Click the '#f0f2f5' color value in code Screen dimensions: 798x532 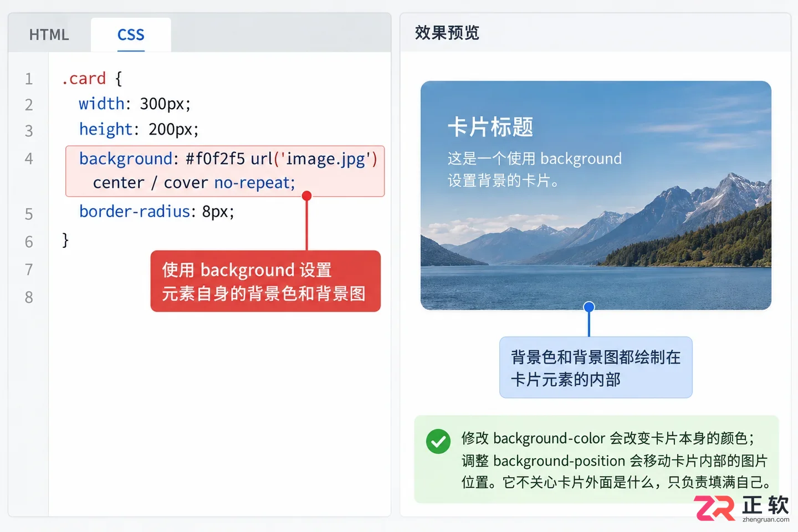point(215,158)
